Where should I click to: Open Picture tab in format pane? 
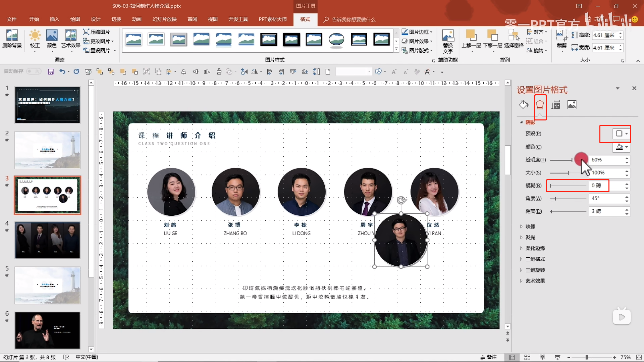(572, 105)
